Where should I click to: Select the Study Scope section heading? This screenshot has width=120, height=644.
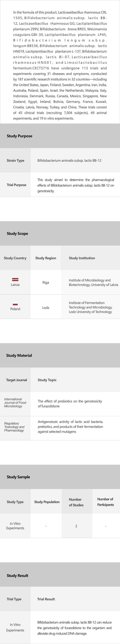(x=17, y=233)
